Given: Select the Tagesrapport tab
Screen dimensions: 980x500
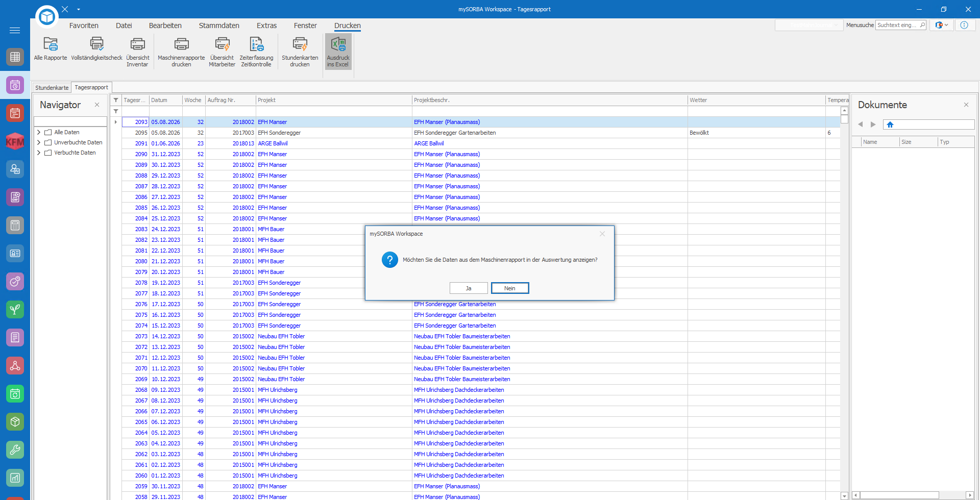Looking at the screenshot, I should point(91,87).
